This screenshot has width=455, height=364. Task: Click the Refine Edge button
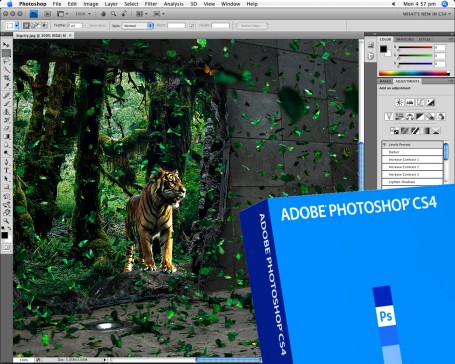click(x=252, y=26)
